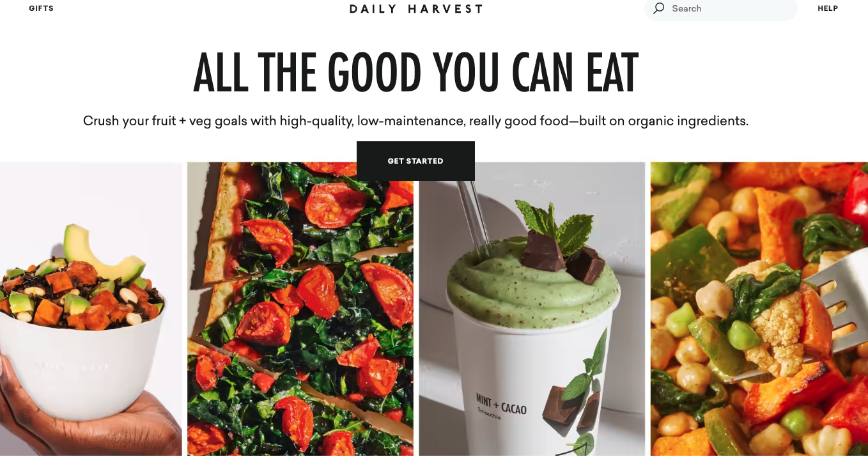868x473 pixels.
Task: Click the MINT + CACAO label on cup
Action: [501, 406]
